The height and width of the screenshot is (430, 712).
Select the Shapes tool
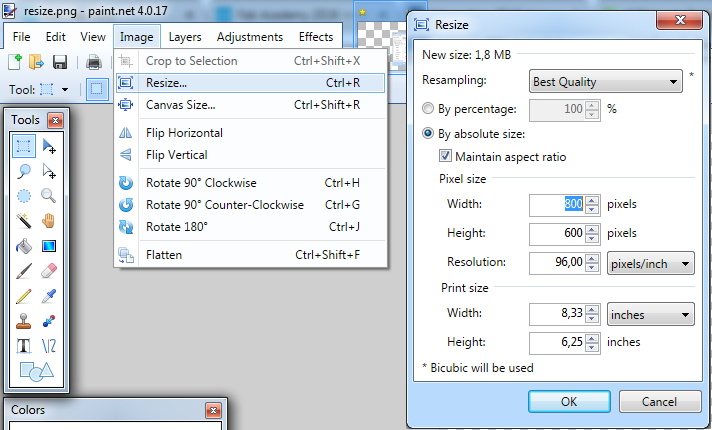click(36, 371)
